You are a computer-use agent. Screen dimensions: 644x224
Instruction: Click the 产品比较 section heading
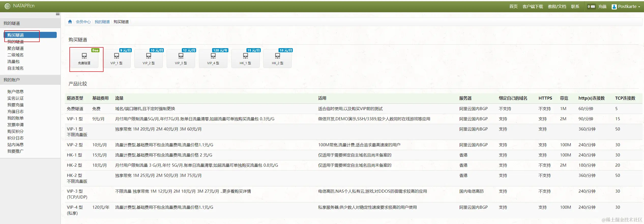tap(78, 84)
